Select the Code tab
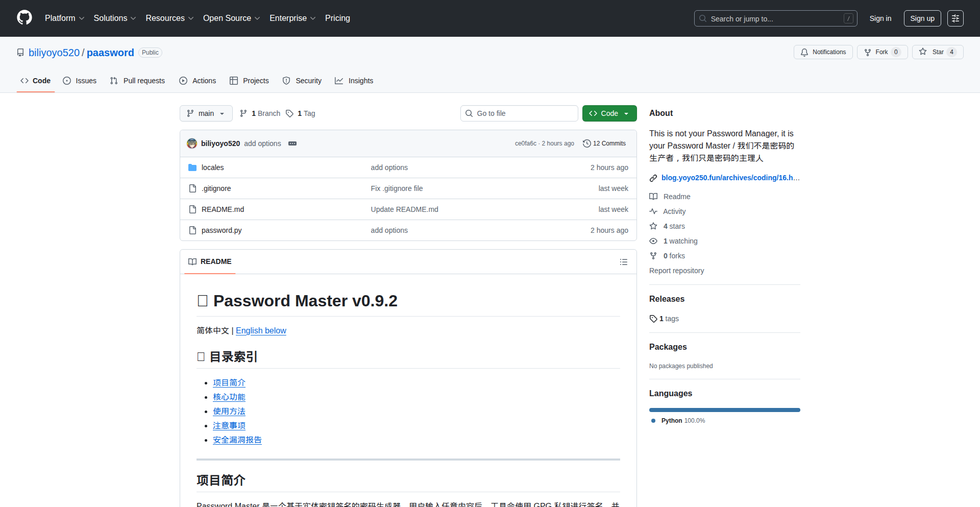Screen dimensions: 980x507 36,81
